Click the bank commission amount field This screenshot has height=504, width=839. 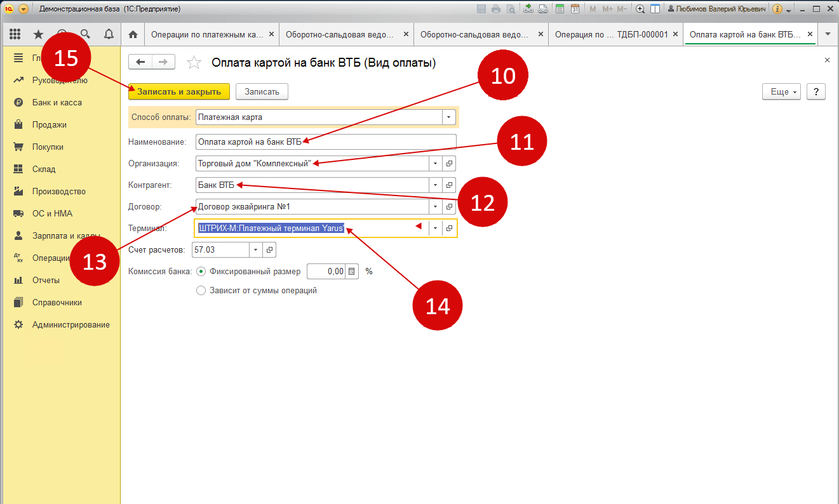click(326, 271)
